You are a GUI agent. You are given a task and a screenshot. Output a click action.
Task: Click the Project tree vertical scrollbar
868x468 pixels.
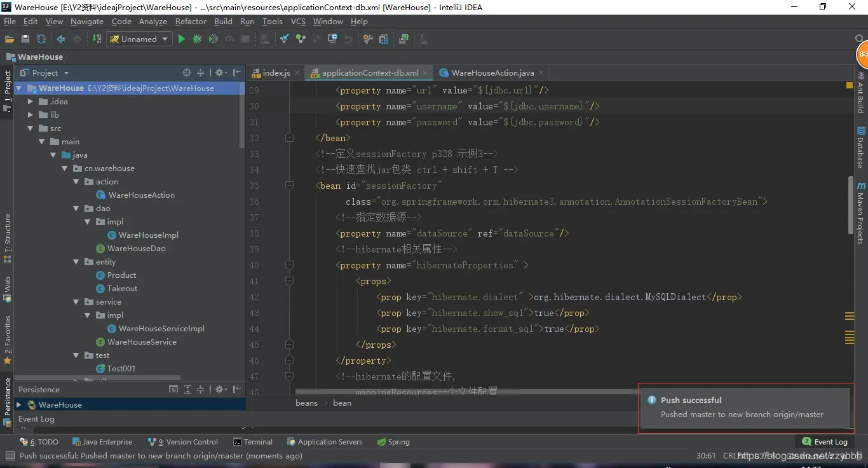(x=242, y=116)
